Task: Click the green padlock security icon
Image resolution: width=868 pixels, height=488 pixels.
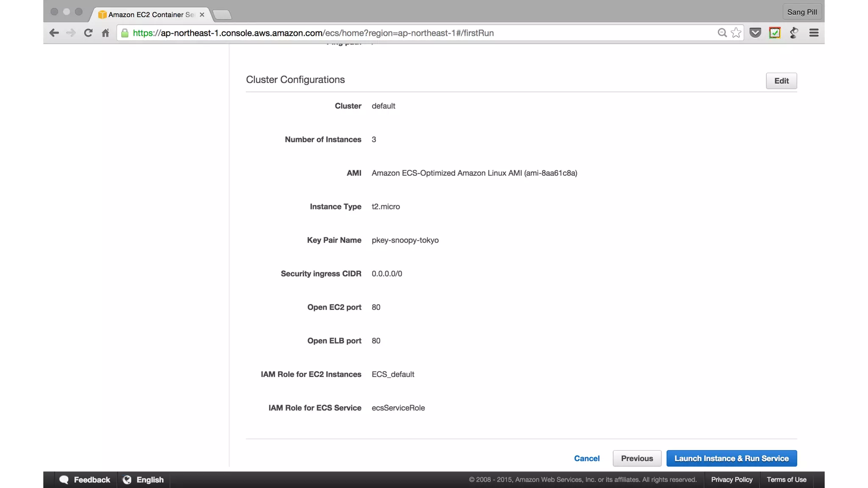Action: click(x=125, y=33)
